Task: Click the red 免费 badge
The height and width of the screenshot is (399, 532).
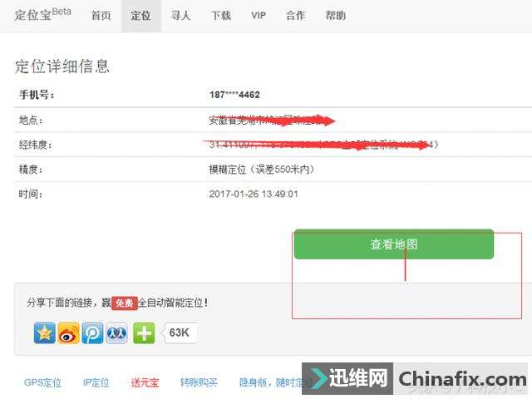Action: click(125, 303)
